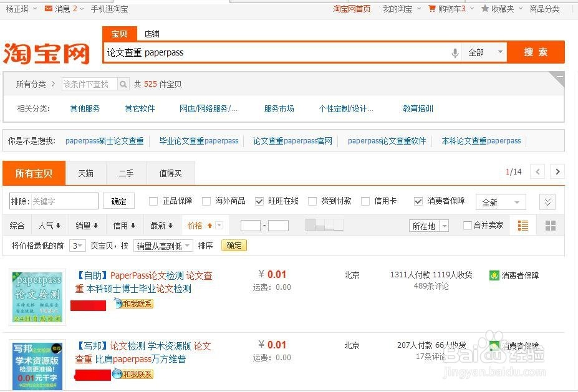Toggle 信用卡 checkbox
Viewport: 578px width, 392px height.
coord(365,201)
